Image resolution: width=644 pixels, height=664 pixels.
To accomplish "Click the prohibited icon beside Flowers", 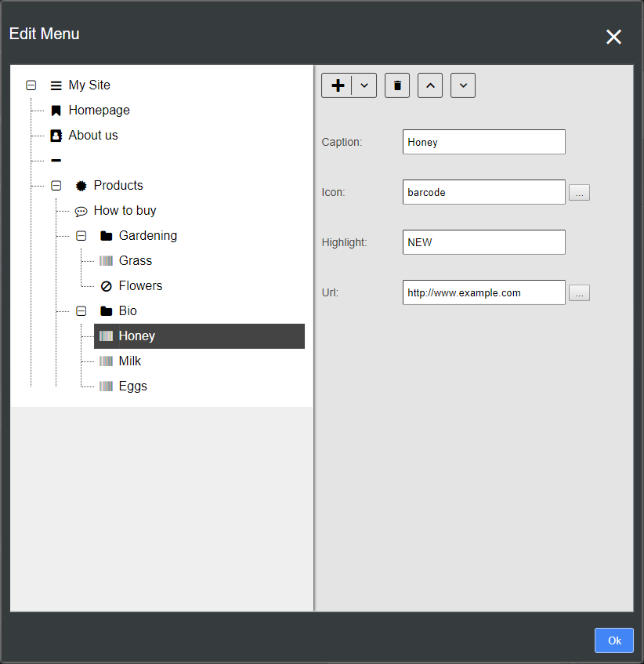I will (x=106, y=285).
